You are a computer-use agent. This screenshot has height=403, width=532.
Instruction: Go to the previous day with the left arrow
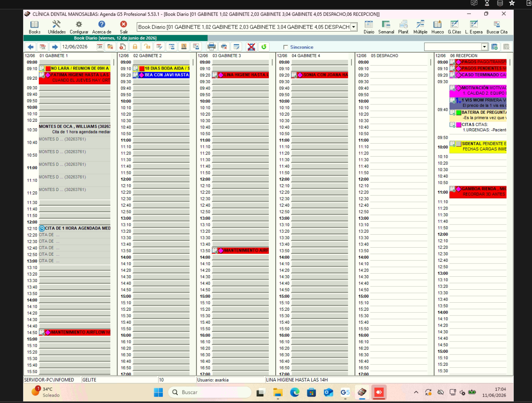(31, 47)
